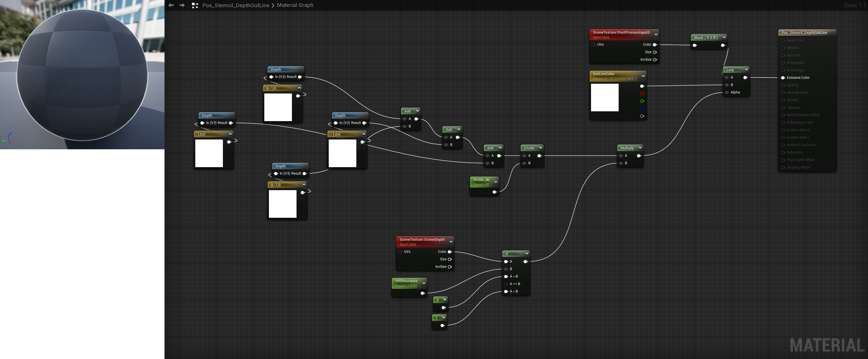Click PostProcessInput0 InvSize output pin
The height and width of the screenshot is (359, 868).
(655, 60)
